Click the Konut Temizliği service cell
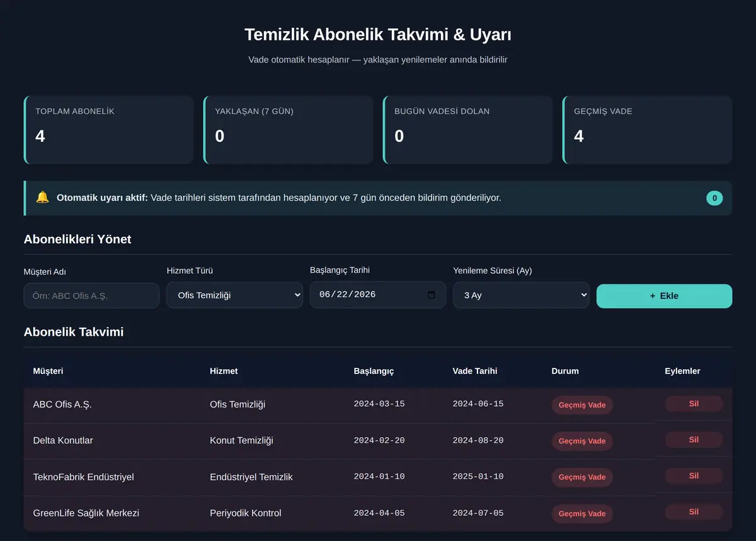This screenshot has height=541, width=756. pos(241,440)
